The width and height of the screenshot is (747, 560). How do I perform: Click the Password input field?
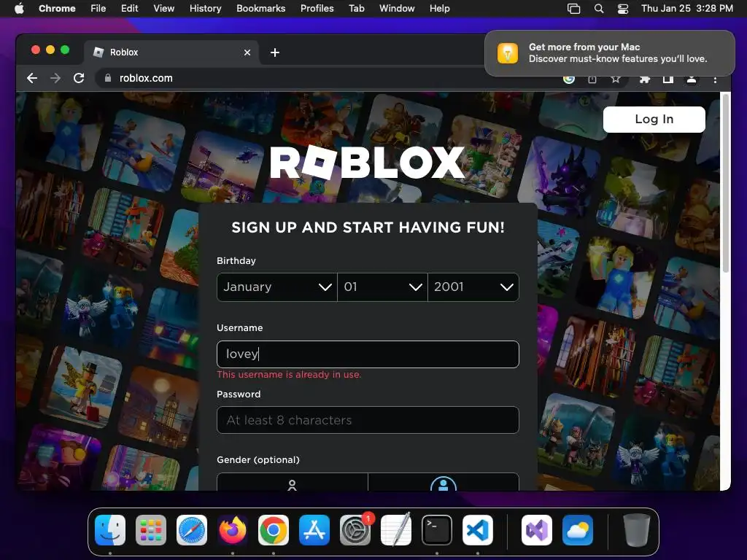click(368, 420)
